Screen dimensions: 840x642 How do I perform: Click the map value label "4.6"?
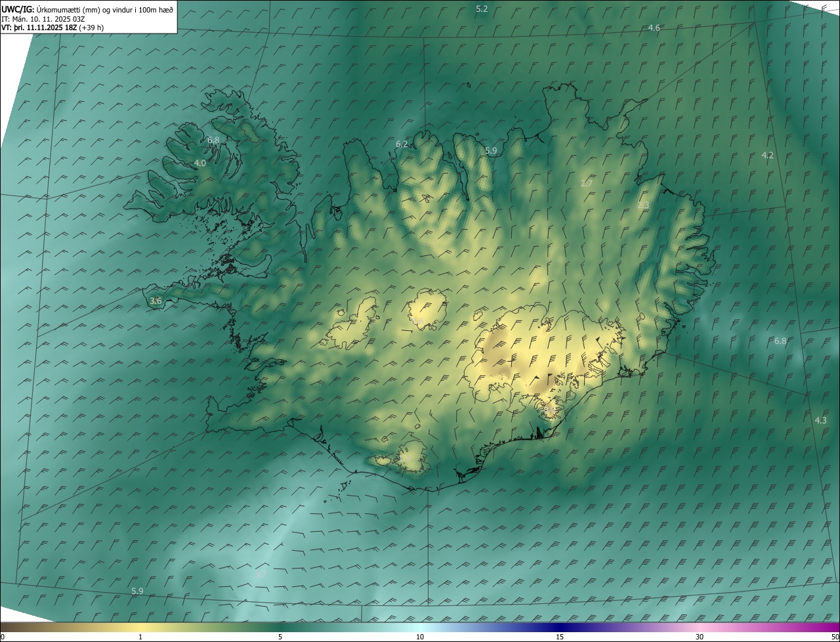pyautogui.click(x=654, y=28)
